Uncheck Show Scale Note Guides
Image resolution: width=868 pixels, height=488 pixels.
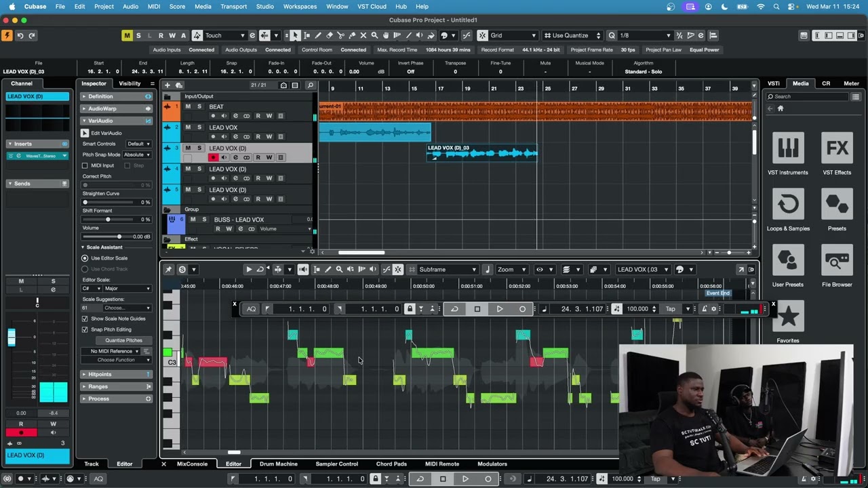click(85, 319)
